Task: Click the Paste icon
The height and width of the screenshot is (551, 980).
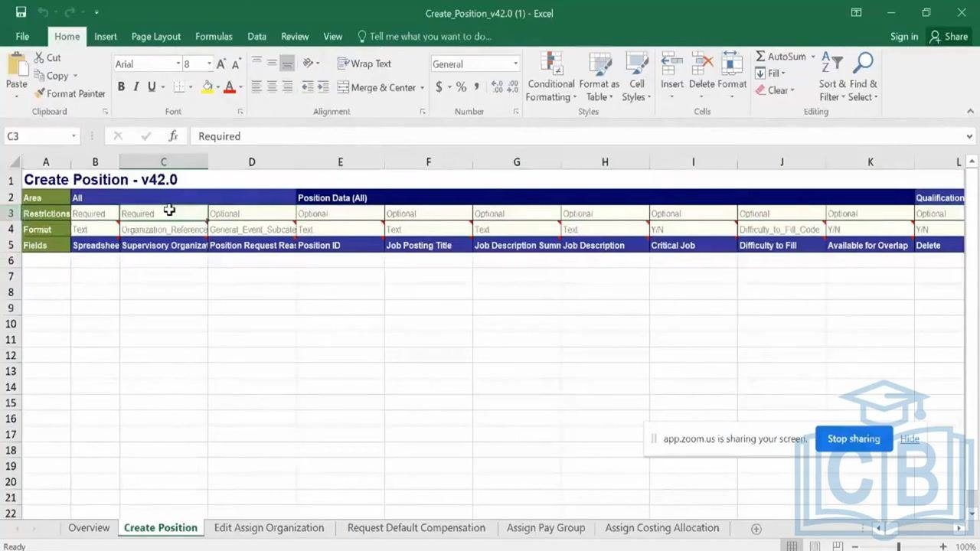Action: point(16,65)
